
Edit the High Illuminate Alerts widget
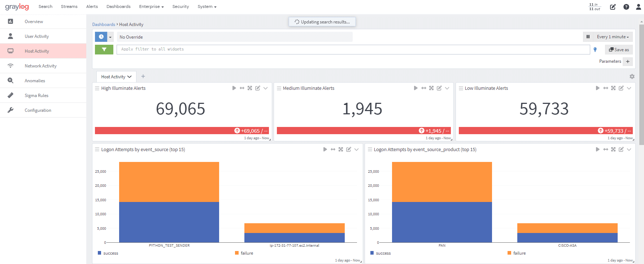pyautogui.click(x=258, y=88)
